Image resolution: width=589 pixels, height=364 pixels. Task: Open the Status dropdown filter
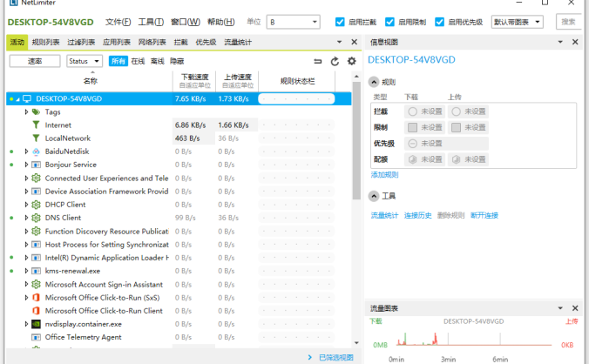coord(85,61)
